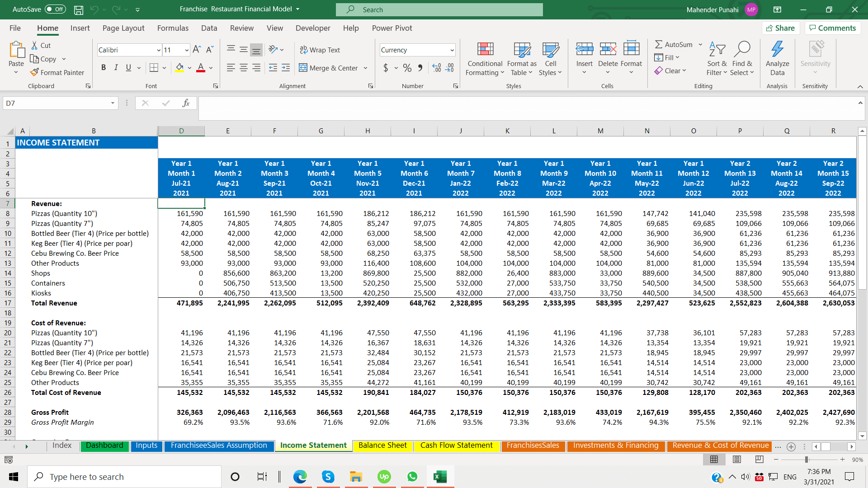This screenshot has width=868, height=488.
Task: Open the Power Pivot tab
Action: pyautogui.click(x=392, y=28)
